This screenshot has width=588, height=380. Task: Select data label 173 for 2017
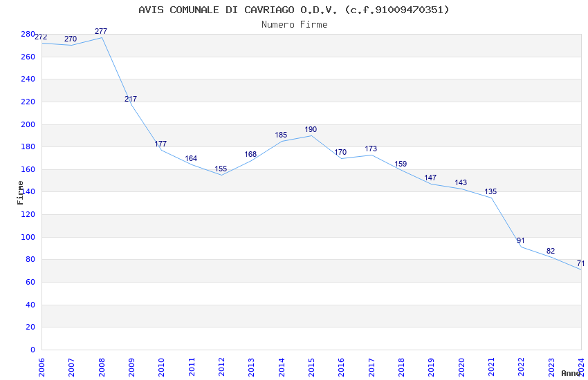coord(371,149)
